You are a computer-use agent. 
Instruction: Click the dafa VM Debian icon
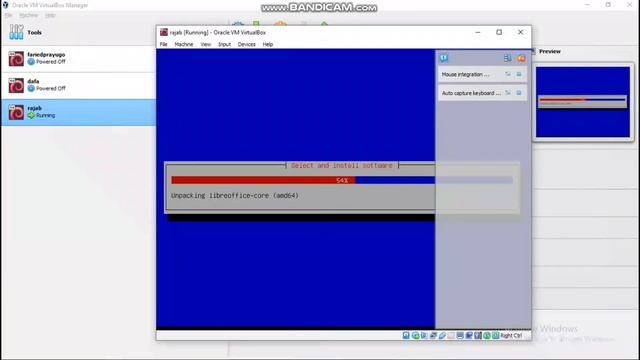[x=16, y=86]
